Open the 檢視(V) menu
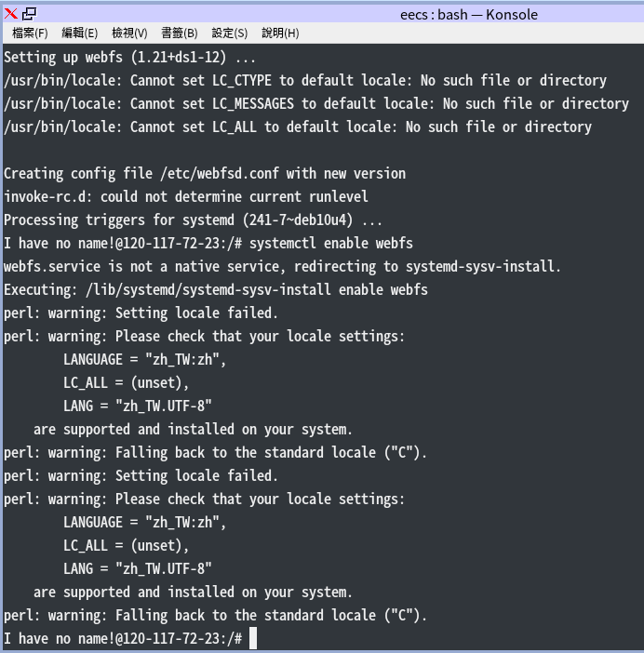Viewport: 644px width, 653px height. 129,33
